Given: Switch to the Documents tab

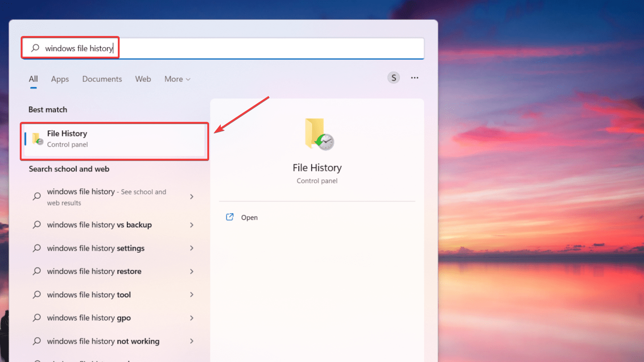Looking at the screenshot, I should (102, 79).
